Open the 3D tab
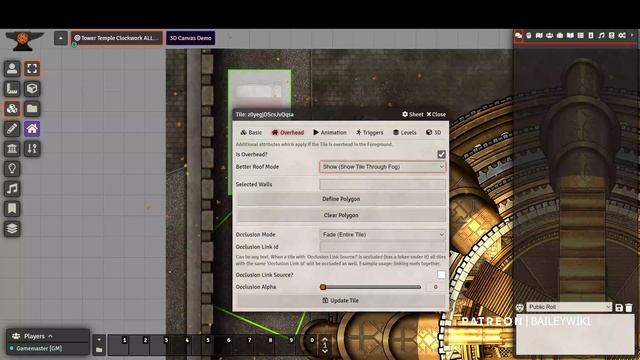The width and height of the screenshot is (640, 360). pos(433,133)
